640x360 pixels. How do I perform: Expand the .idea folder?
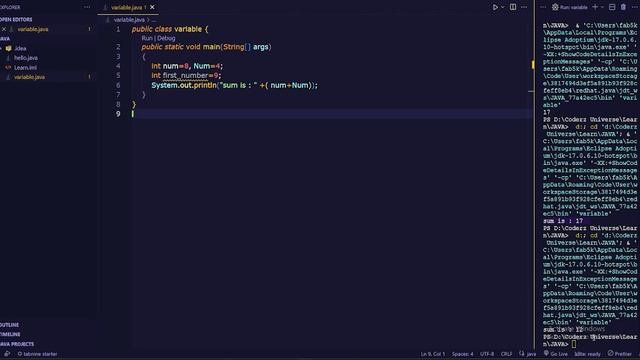pos(20,48)
